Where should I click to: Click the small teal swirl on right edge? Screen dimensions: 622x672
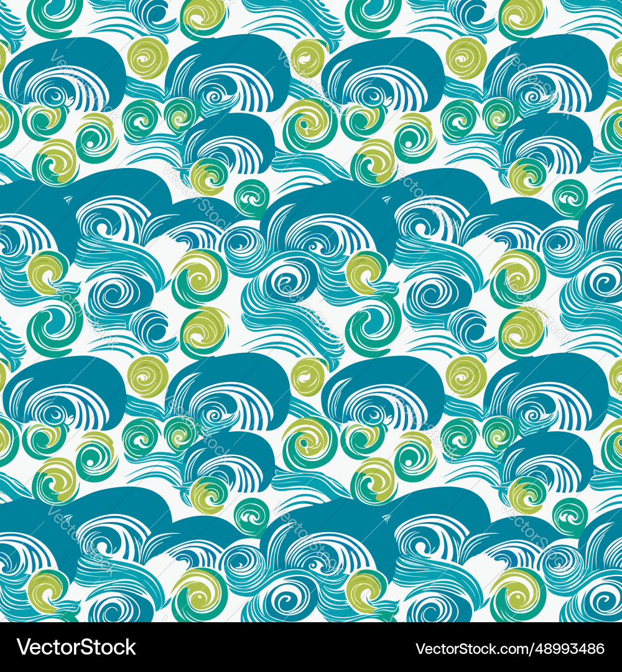tap(570, 200)
